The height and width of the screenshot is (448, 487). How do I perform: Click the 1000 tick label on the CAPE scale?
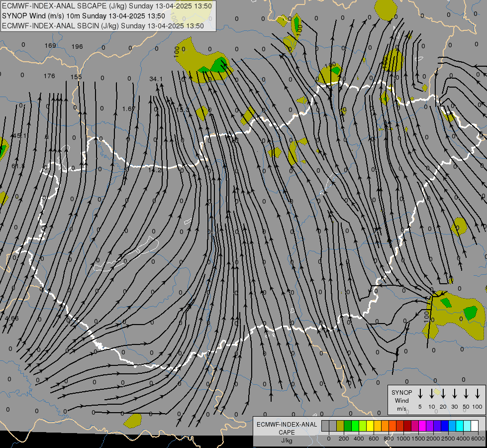(x=403, y=439)
